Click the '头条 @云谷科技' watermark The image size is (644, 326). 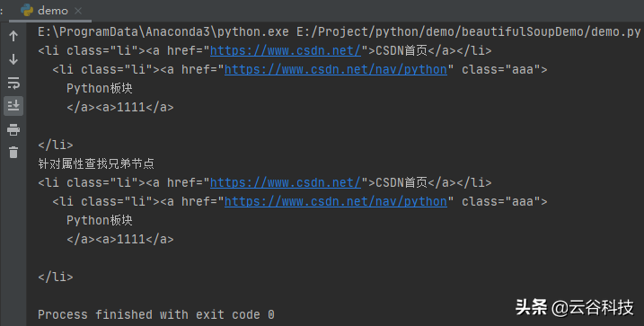tap(574, 307)
